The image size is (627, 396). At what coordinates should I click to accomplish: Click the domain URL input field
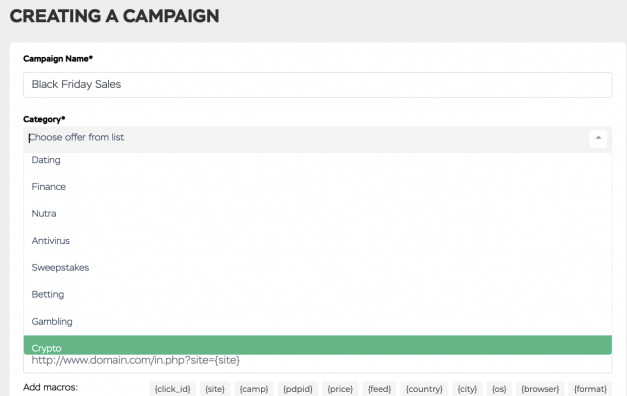(x=317, y=363)
